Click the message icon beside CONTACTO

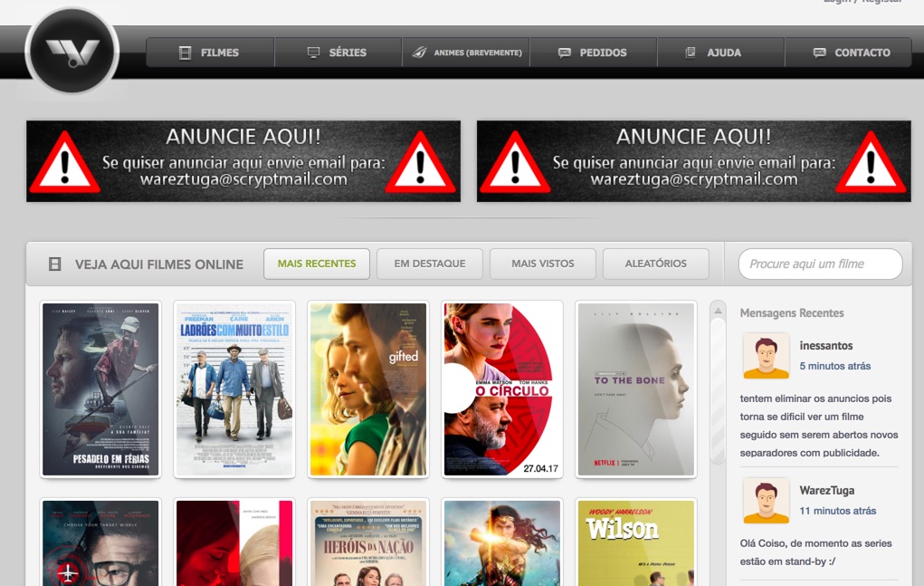(x=819, y=53)
